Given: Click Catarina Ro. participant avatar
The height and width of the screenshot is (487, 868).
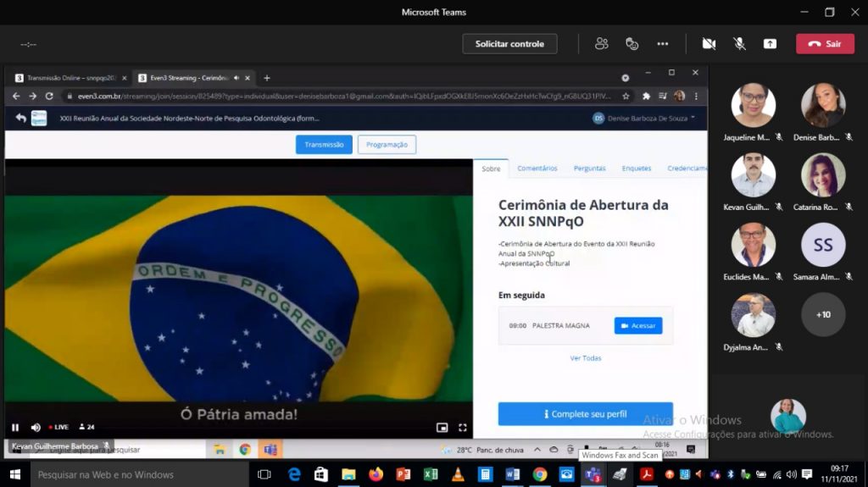Looking at the screenshot, I should coord(823,174).
